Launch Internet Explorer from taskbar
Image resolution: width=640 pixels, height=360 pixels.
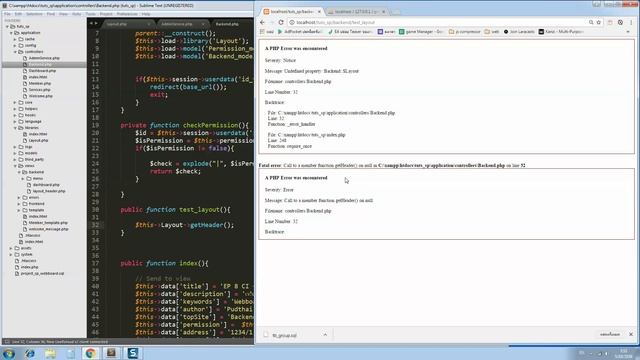point(29,353)
